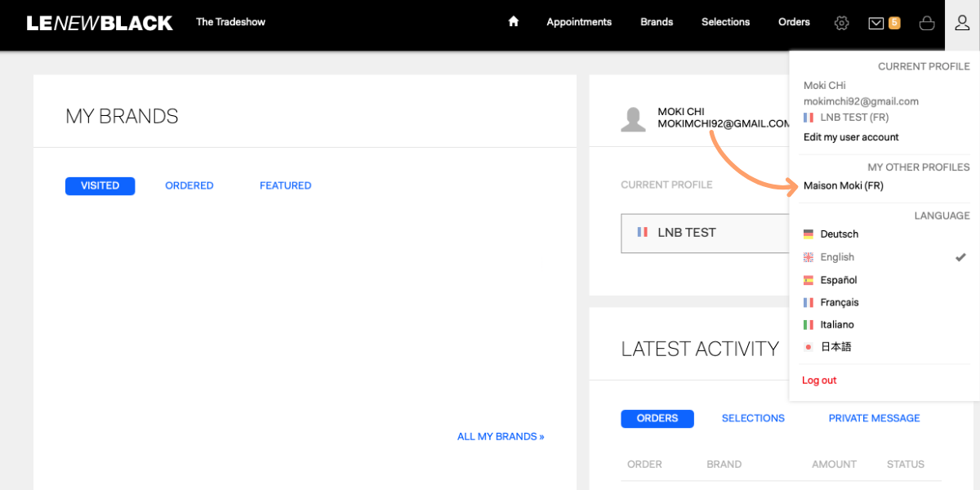Open settings gear icon in navbar
Screen dimensions: 980x490
(x=841, y=23)
